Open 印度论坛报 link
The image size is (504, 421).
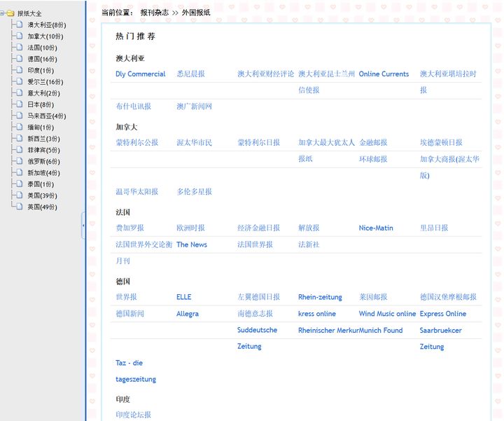click(134, 415)
